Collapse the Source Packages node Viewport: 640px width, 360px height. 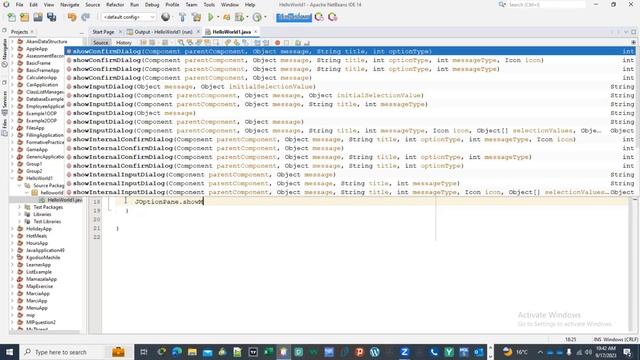point(19,185)
